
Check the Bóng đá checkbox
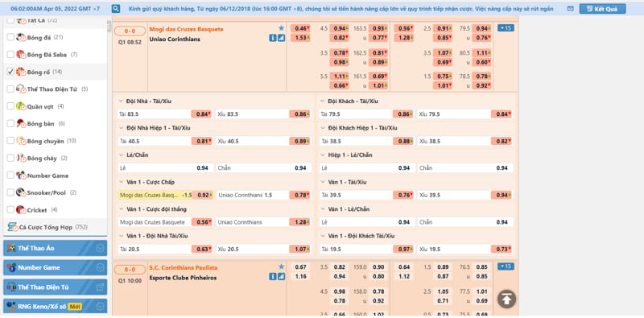(x=10, y=37)
